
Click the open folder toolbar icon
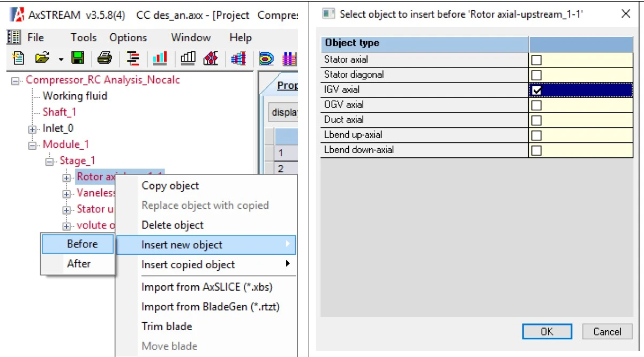[x=42, y=58]
